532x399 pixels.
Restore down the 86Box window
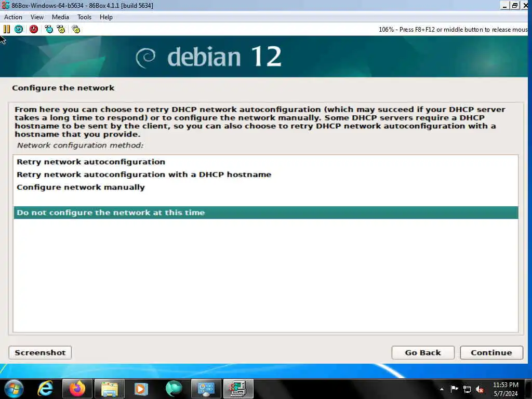515,5
